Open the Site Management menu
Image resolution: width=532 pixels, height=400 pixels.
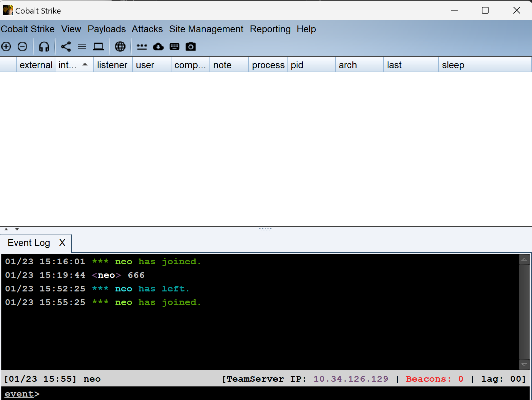[206, 29]
